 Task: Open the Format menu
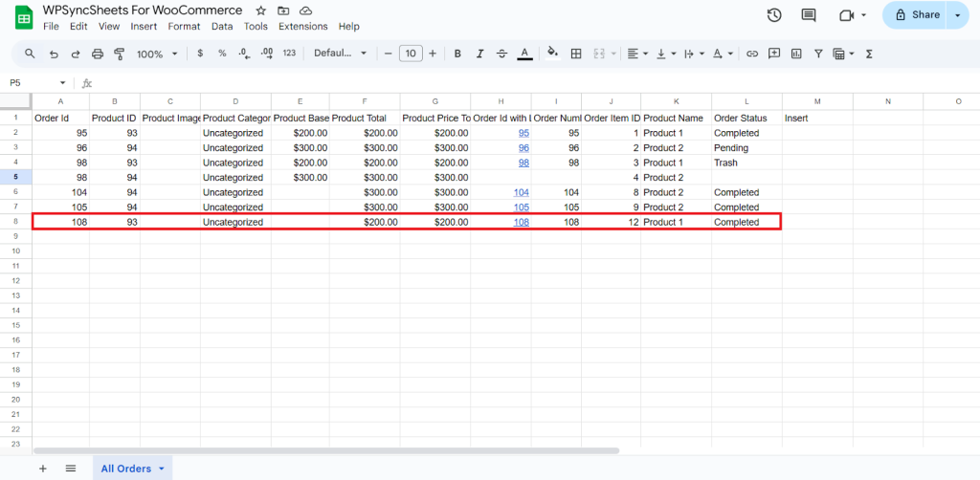tap(185, 26)
